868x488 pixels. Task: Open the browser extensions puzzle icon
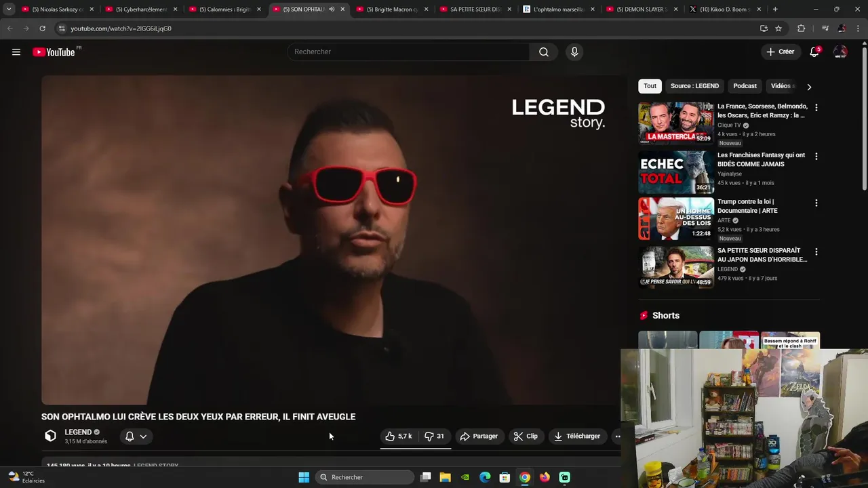[802, 28]
